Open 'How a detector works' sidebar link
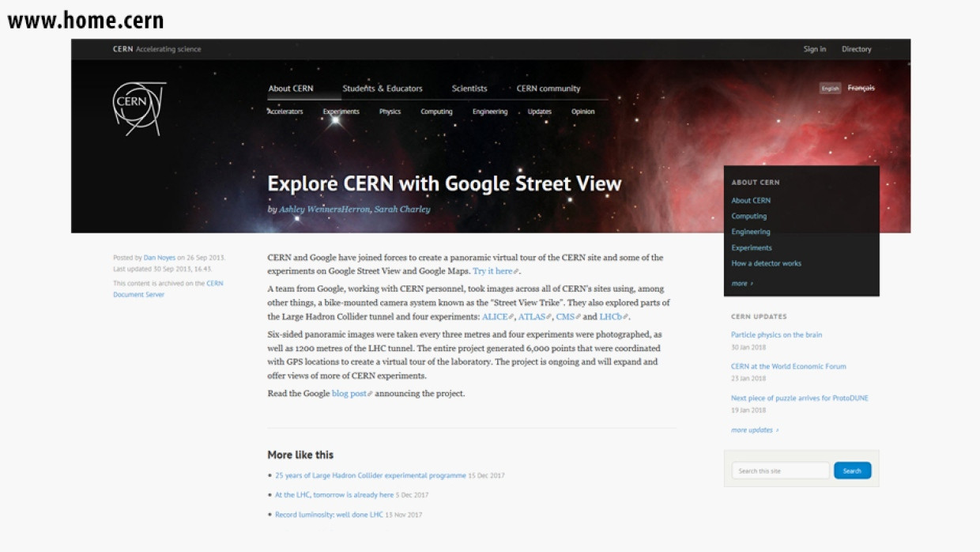 pyautogui.click(x=766, y=263)
